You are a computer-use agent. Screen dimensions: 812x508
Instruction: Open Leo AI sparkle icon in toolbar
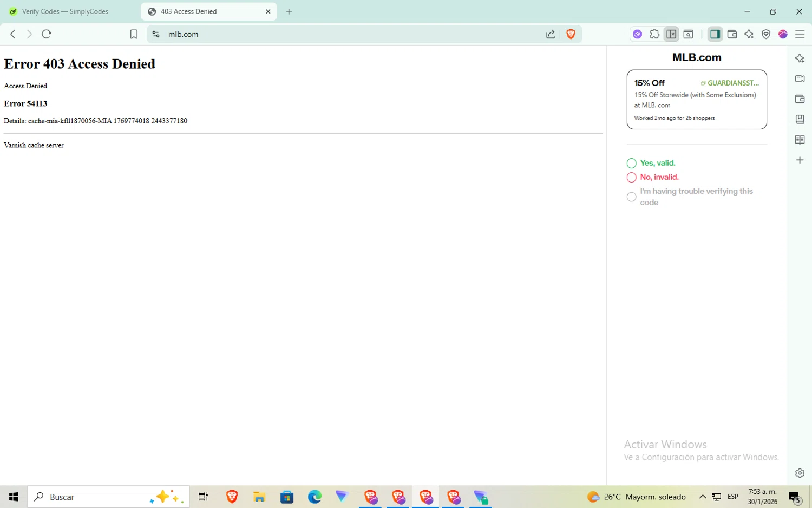[x=749, y=34]
